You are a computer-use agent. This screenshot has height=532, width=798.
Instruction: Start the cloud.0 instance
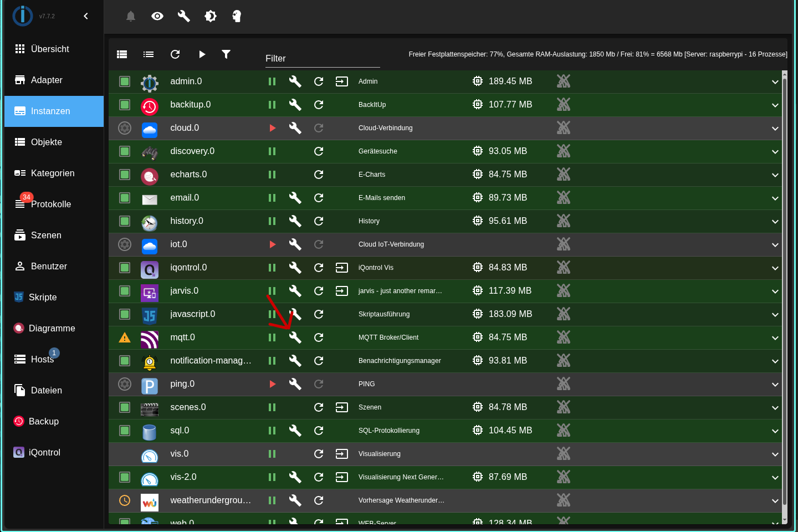pos(272,128)
